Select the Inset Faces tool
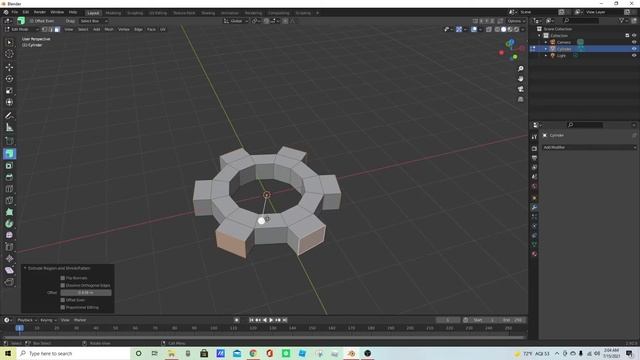 click(9, 166)
